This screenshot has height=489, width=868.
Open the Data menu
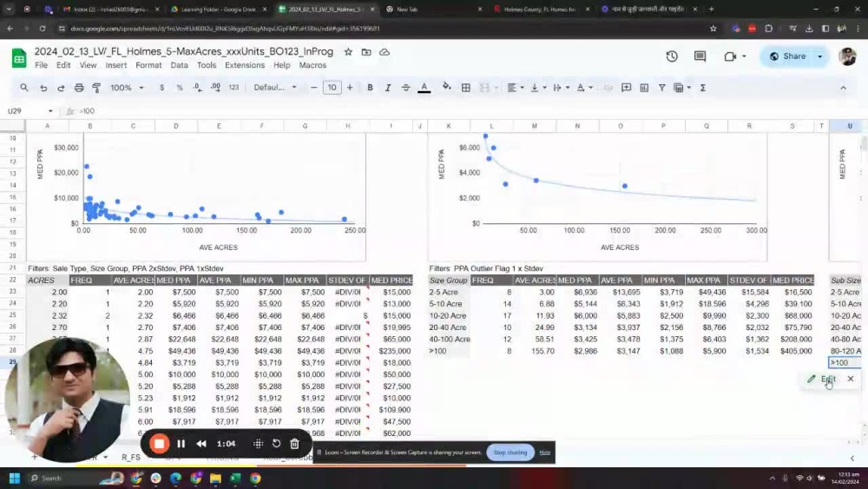coord(179,65)
